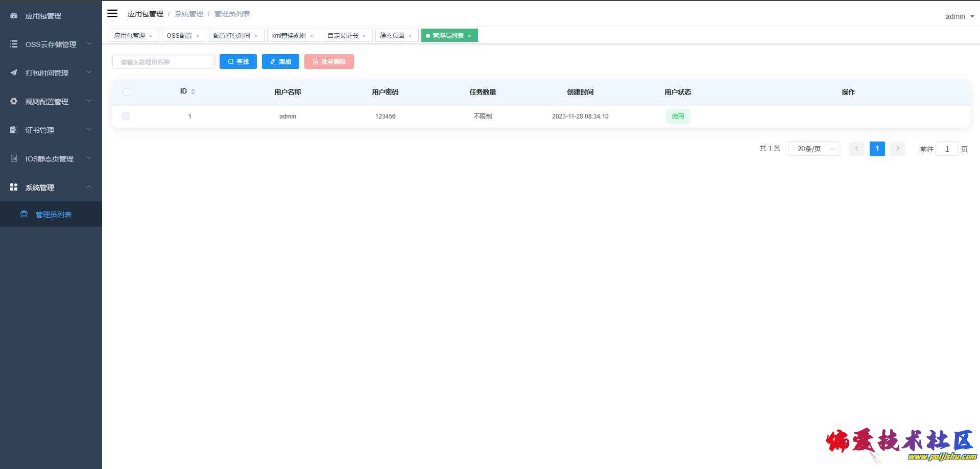Click the manager name search field

click(163, 62)
